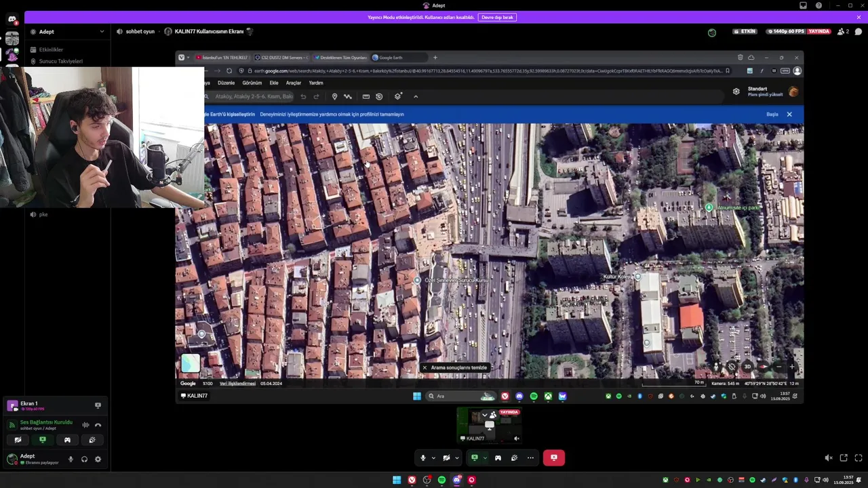Click green screen share button in call bar

click(475, 457)
